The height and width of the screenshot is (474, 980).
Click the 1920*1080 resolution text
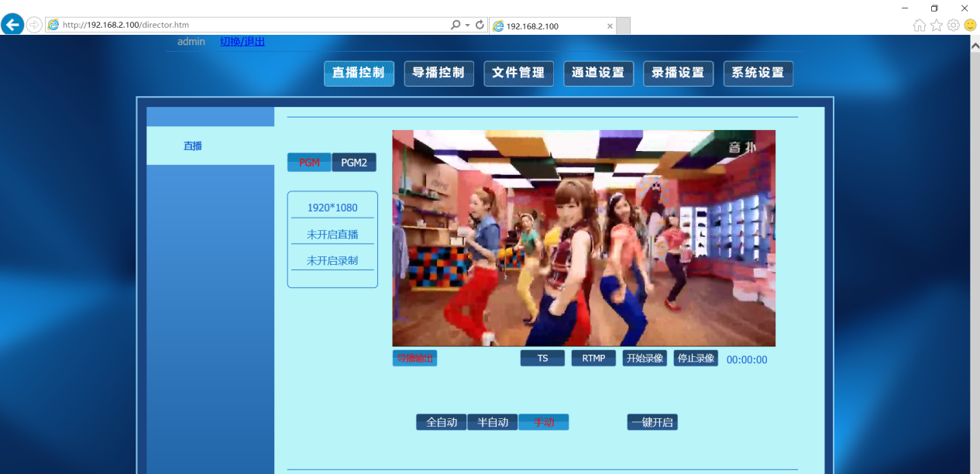click(x=332, y=208)
